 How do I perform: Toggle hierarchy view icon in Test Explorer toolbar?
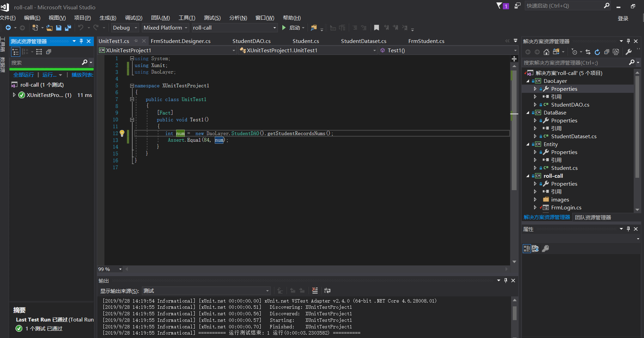click(x=15, y=52)
